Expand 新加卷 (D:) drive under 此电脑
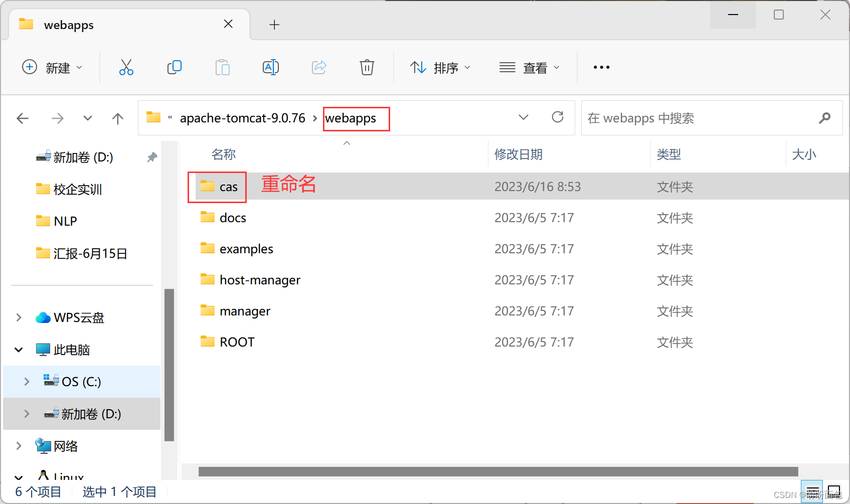Image resolution: width=850 pixels, height=504 pixels. point(27,414)
